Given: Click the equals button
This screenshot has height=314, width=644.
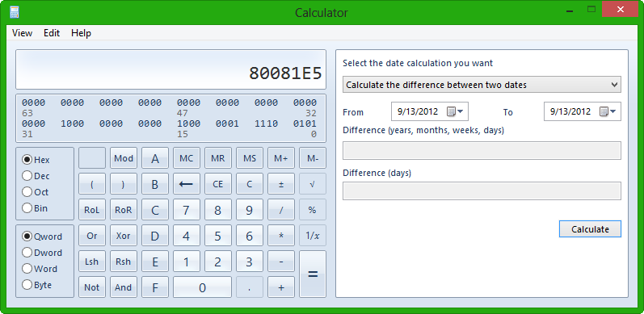Looking at the screenshot, I should point(313,274).
